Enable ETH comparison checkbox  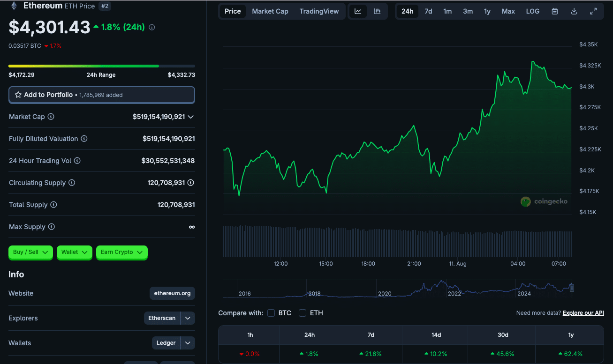pyautogui.click(x=303, y=313)
